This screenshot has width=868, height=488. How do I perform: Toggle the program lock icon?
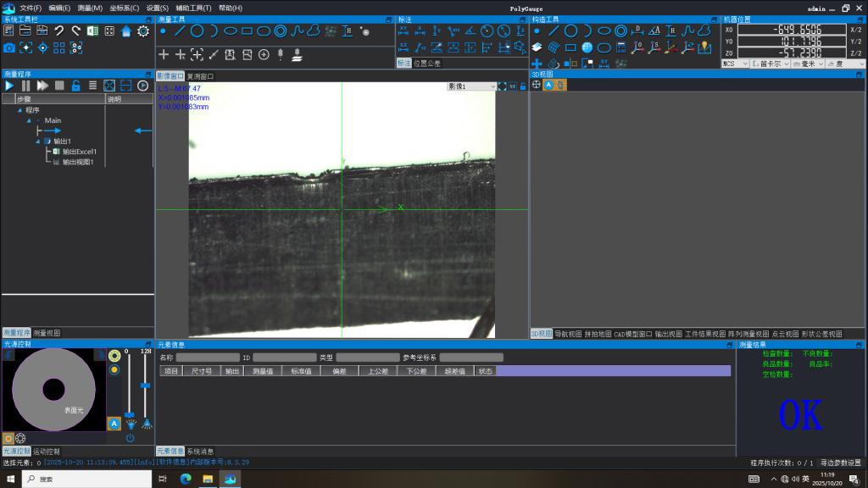[x=75, y=86]
